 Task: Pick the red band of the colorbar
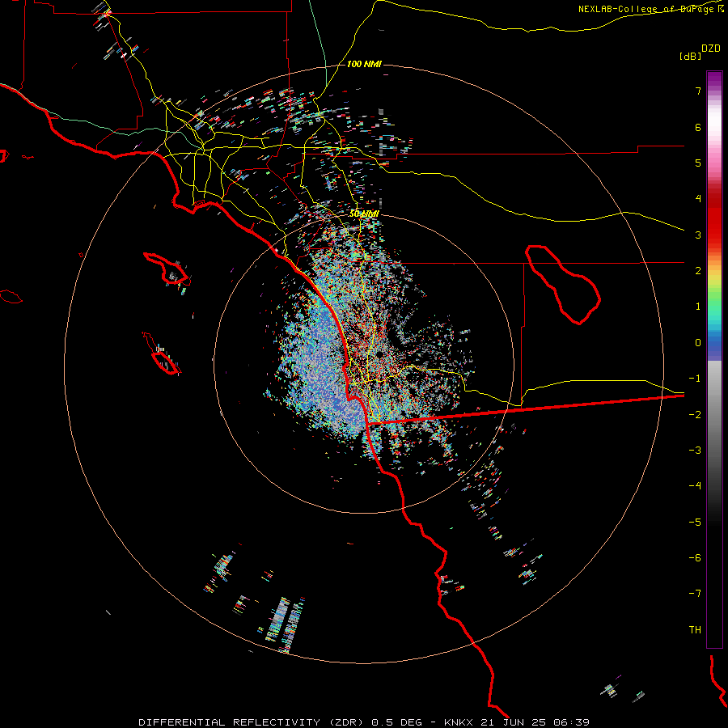714,221
